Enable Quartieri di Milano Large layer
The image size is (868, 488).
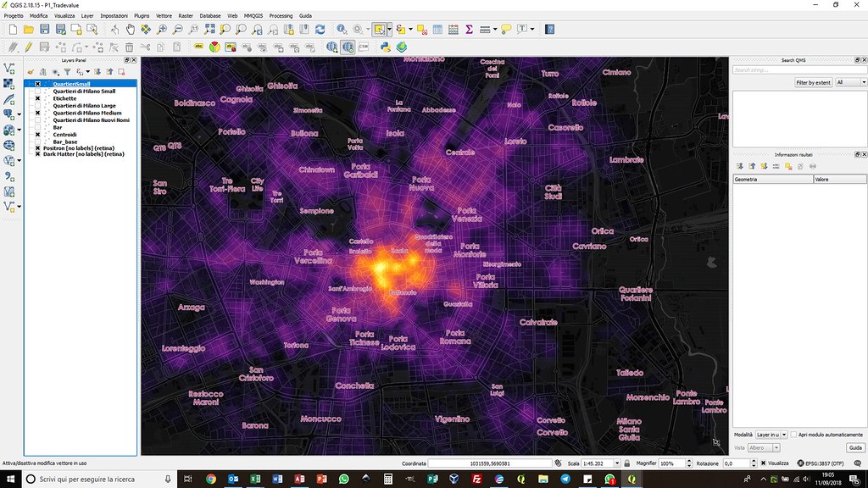37,106
